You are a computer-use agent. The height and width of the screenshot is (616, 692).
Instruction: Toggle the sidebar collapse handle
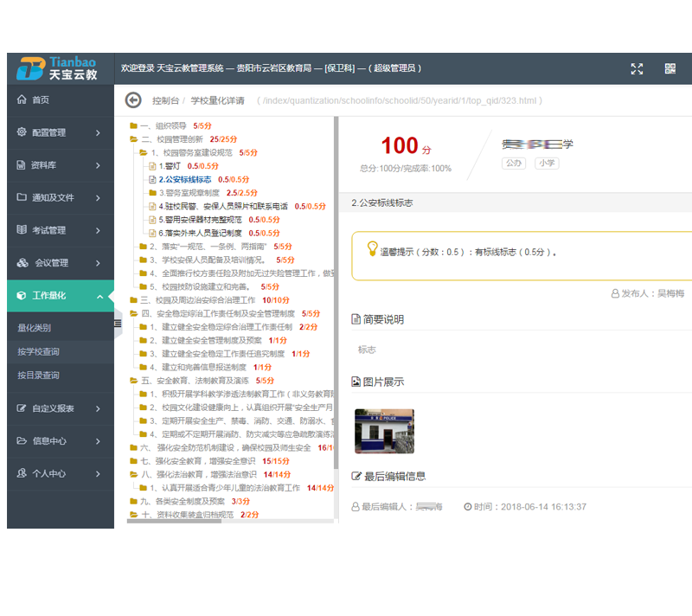click(x=118, y=324)
